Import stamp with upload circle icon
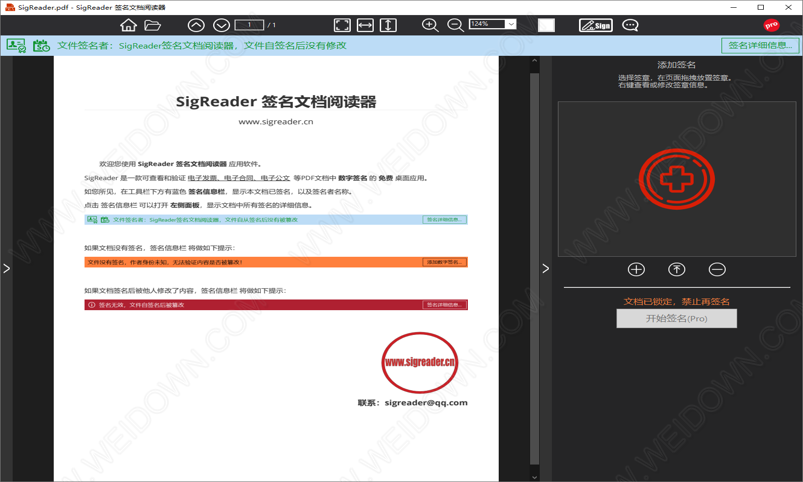Screen dimensions: 803x482 (677, 269)
